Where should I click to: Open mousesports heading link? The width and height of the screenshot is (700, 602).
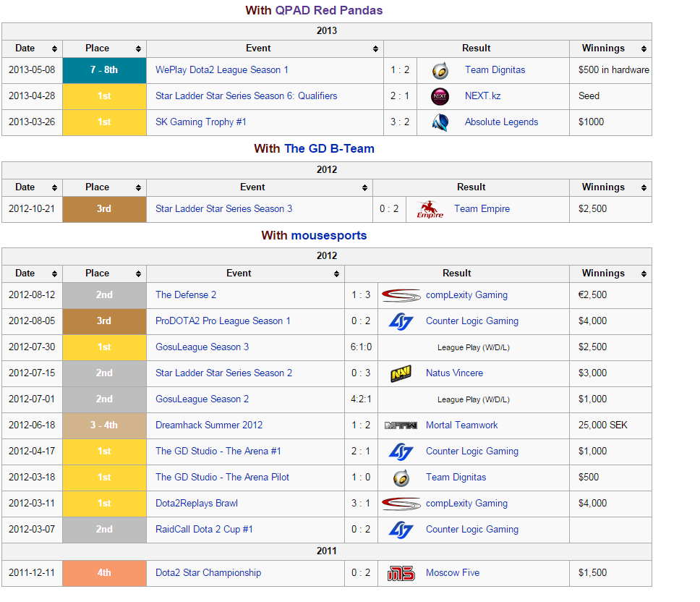click(x=329, y=235)
